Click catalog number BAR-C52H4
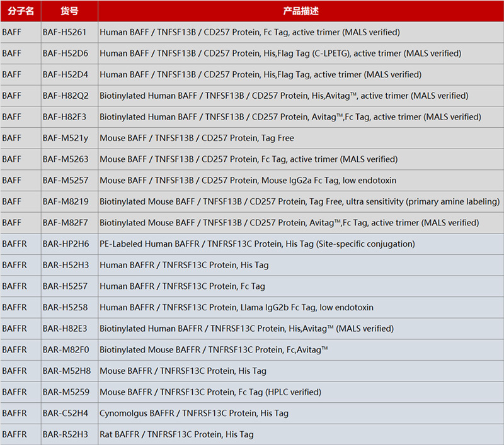 (x=66, y=413)
